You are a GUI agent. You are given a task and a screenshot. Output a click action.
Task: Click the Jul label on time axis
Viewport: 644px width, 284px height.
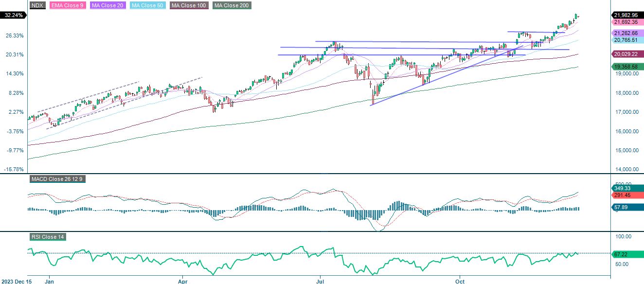point(320,281)
